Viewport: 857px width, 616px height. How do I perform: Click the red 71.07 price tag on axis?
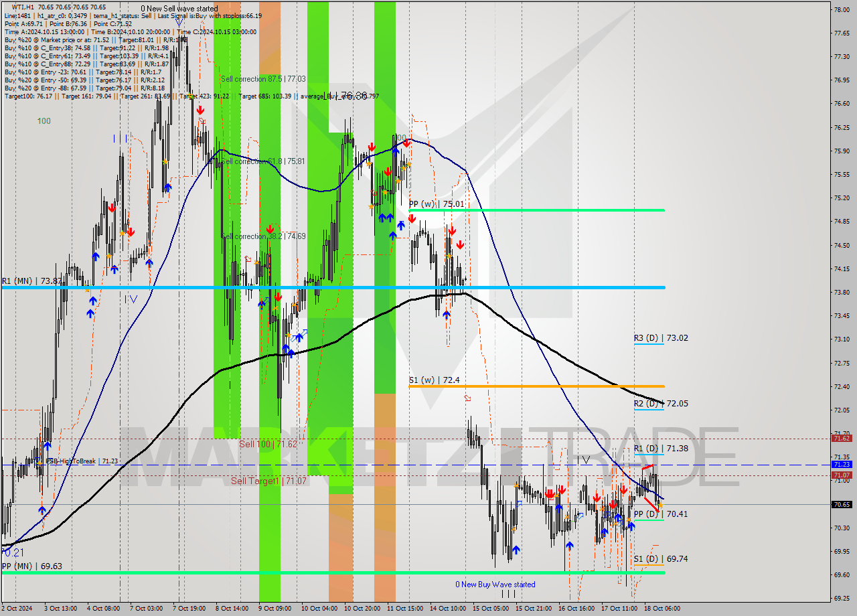pos(842,475)
